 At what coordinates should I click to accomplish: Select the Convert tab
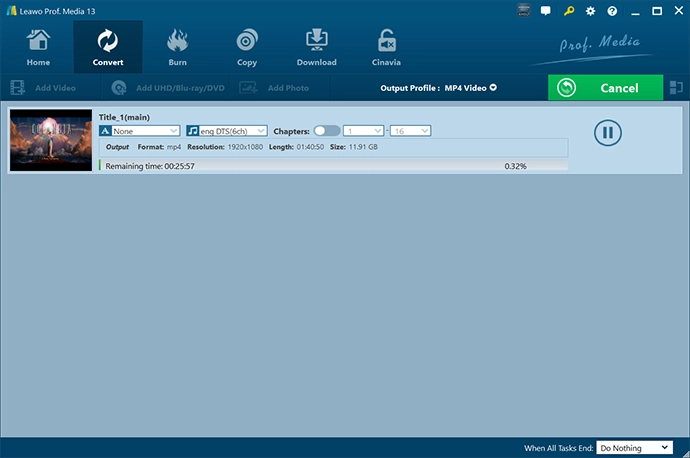coord(108,47)
